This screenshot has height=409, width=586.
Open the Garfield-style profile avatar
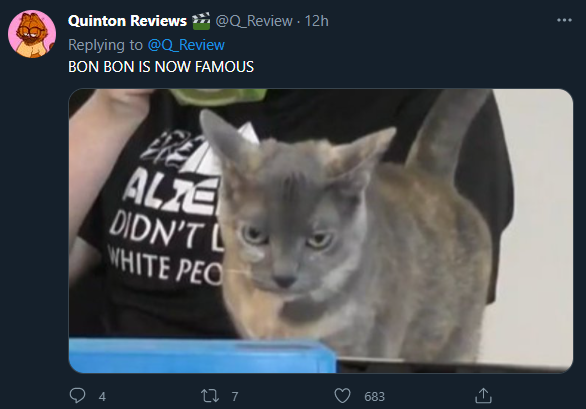tap(32, 34)
